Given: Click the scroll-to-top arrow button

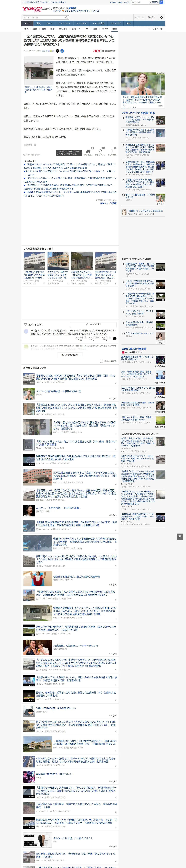Looking at the screenshot, I should [180, 536].
